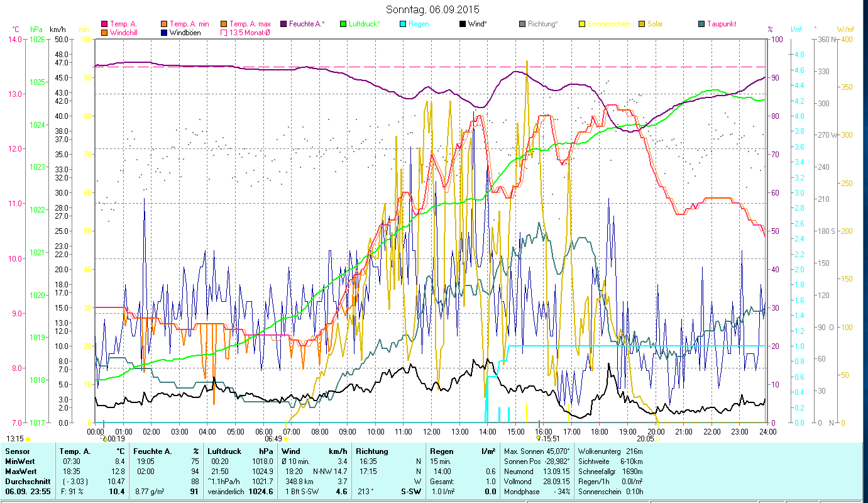
Task: Click the Regen legend label
Action: coord(419,24)
